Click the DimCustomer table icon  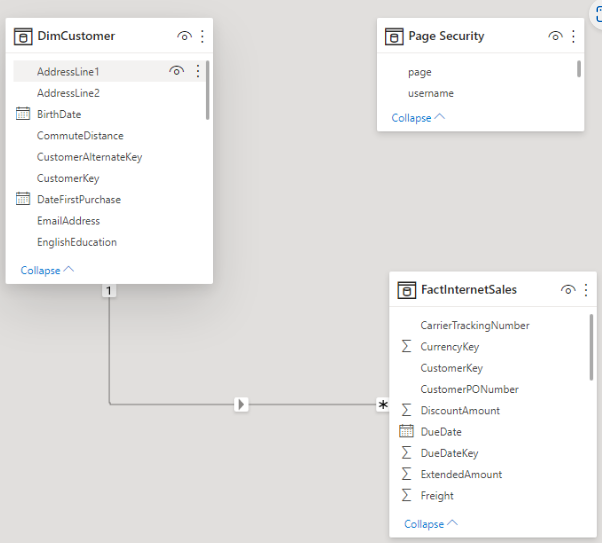pyautogui.click(x=23, y=36)
